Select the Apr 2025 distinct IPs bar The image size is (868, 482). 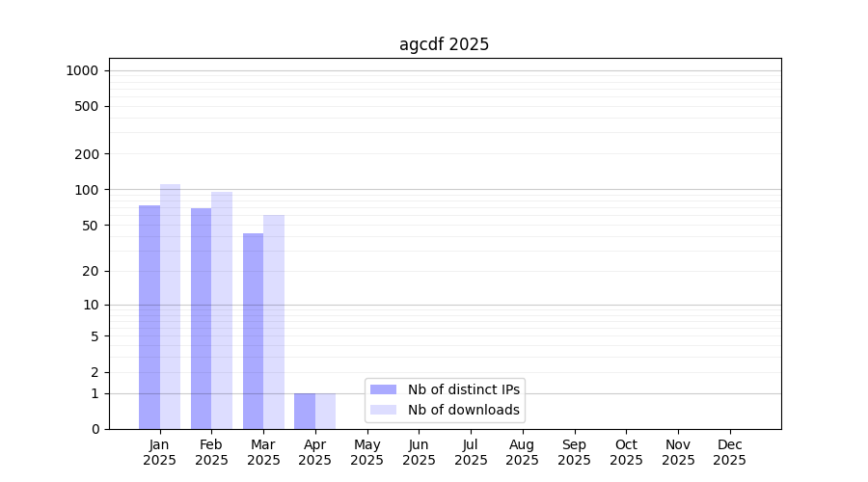[x=305, y=411]
